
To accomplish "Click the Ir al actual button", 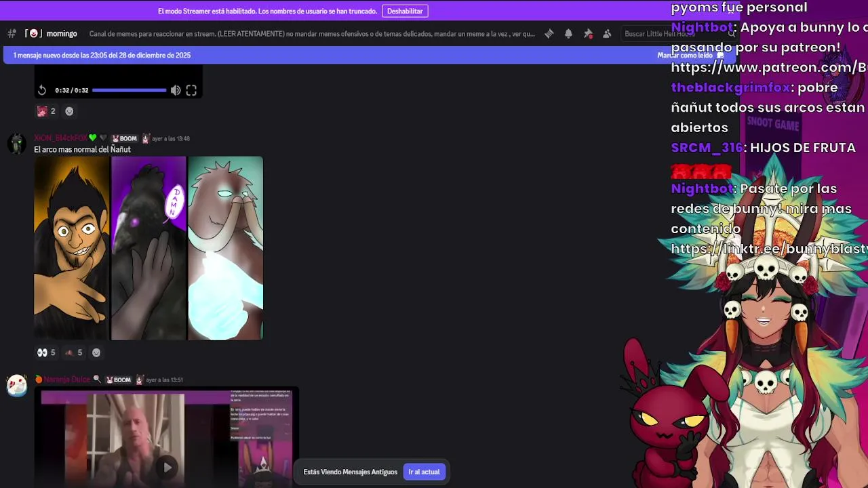I will 424,472.
